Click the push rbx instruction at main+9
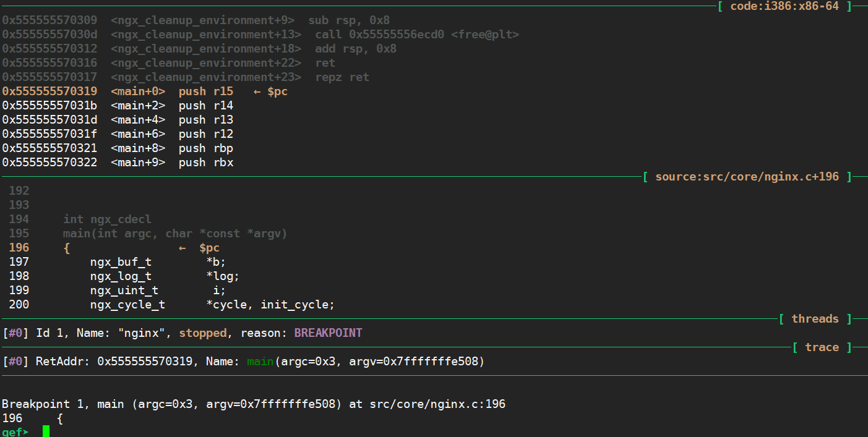 point(206,163)
